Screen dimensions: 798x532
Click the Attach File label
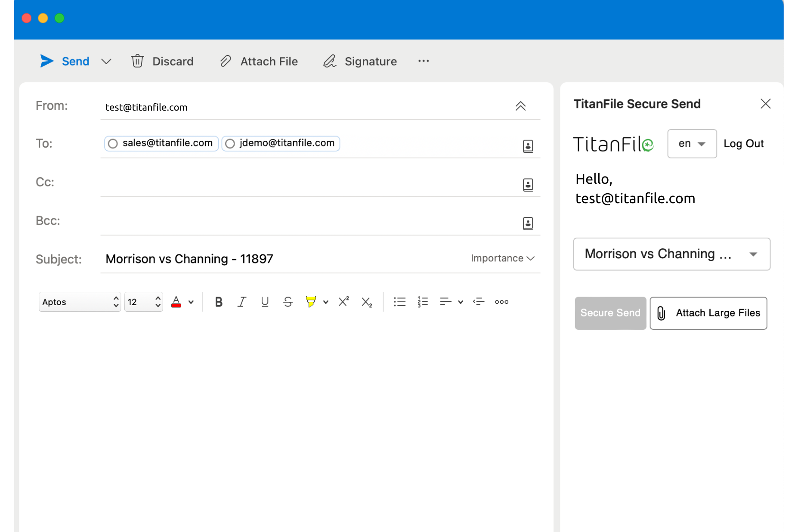[269, 62]
